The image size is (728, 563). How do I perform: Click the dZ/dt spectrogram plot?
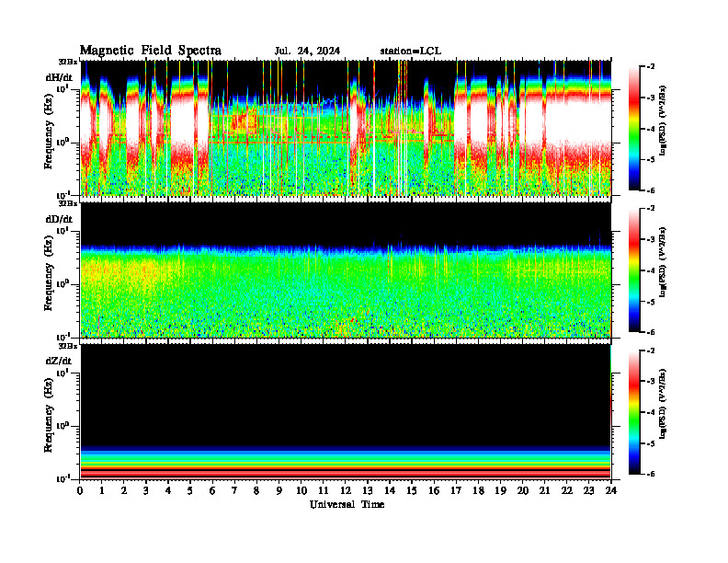pyautogui.click(x=346, y=411)
